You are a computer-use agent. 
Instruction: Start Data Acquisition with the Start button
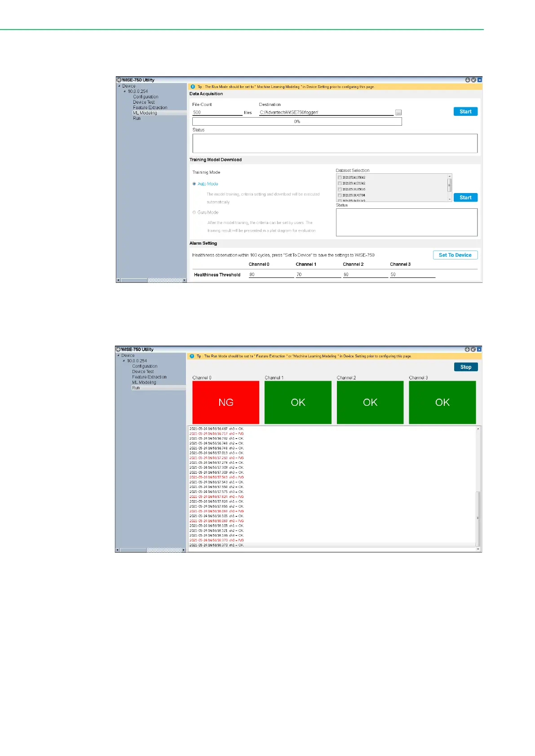tap(465, 112)
